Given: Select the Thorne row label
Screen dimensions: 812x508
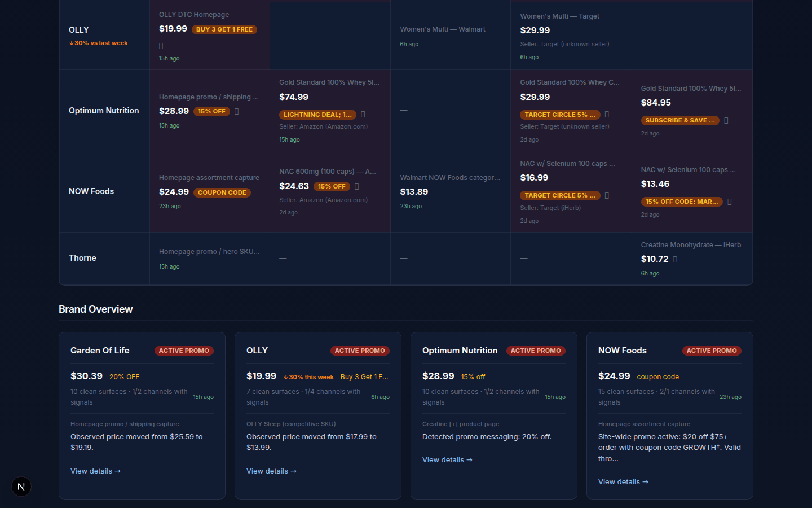Looking at the screenshot, I should tap(82, 258).
